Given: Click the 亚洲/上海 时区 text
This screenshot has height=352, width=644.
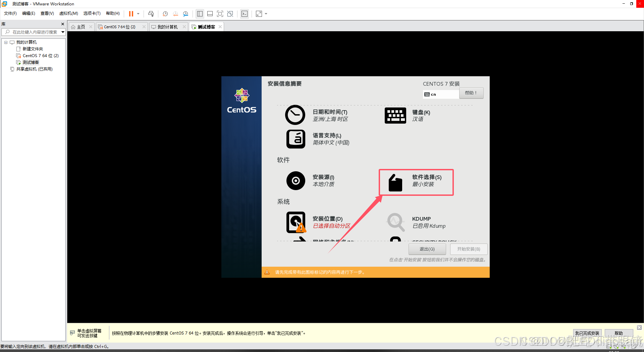Looking at the screenshot, I should pos(330,119).
